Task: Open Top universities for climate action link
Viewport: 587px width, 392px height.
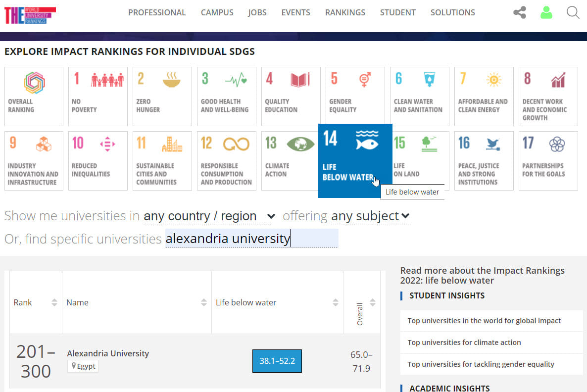Action: pos(464,343)
